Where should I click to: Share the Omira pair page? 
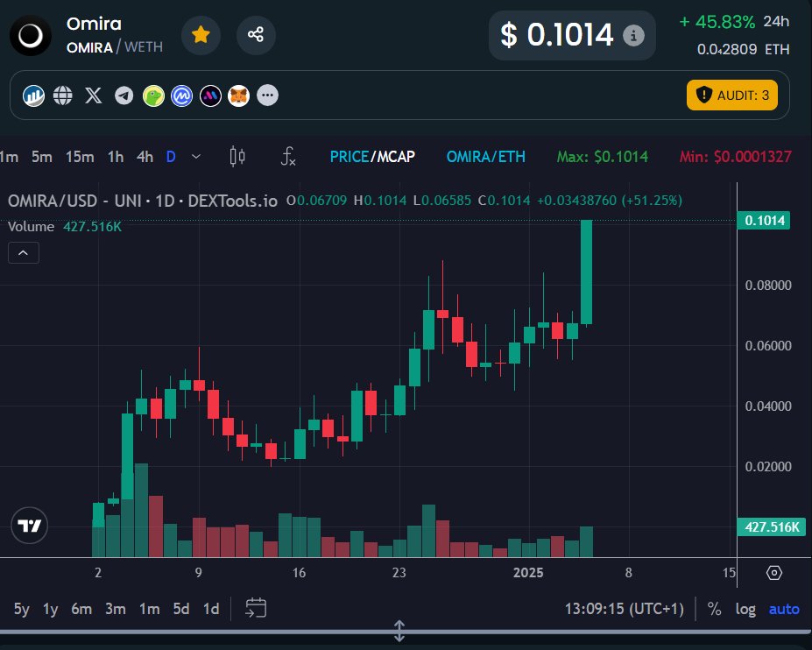pos(256,35)
